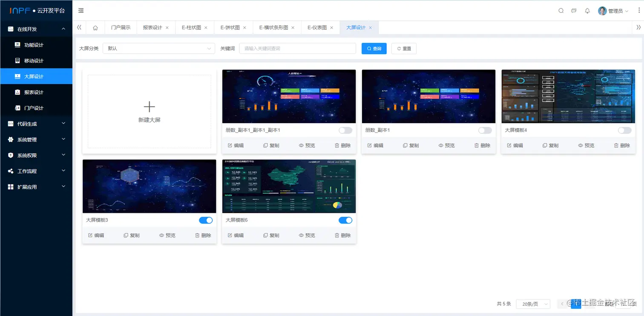The image size is (644, 316).
Task: Click the notification bell icon
Action: tap(587, 11)
